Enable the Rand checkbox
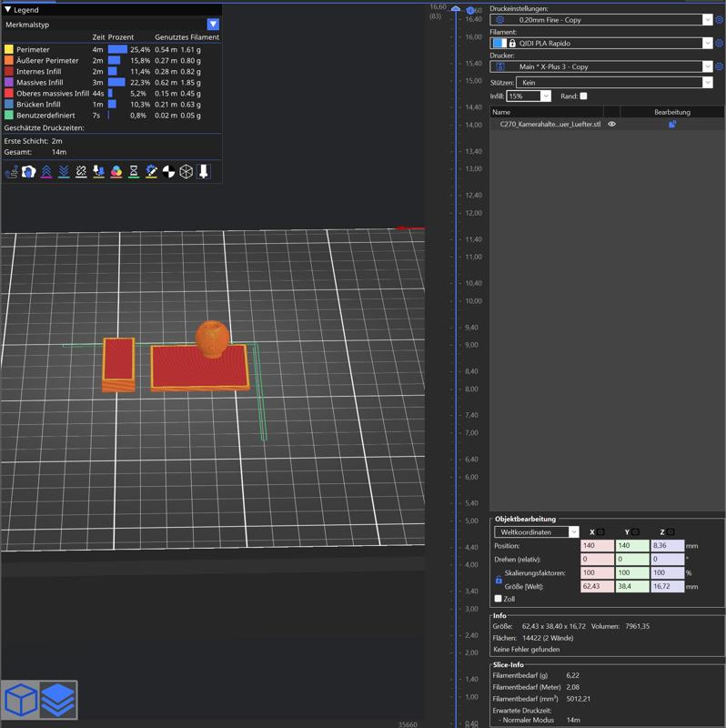 583,96
